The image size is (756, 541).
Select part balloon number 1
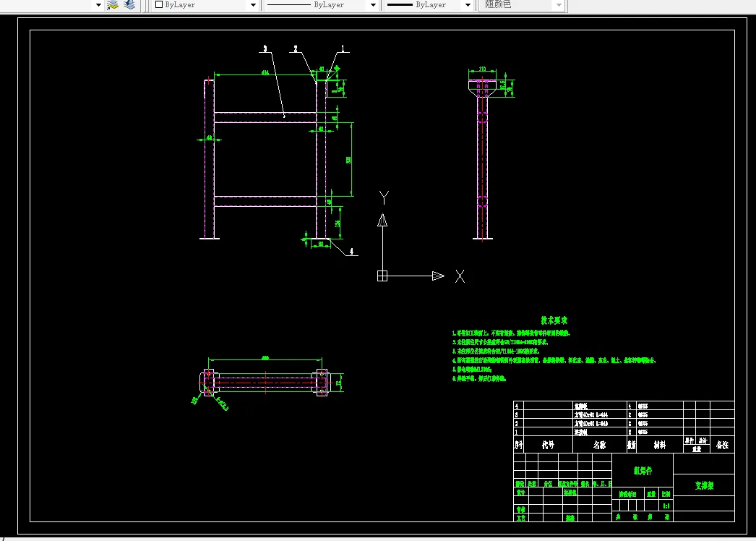tap(343, 48)
